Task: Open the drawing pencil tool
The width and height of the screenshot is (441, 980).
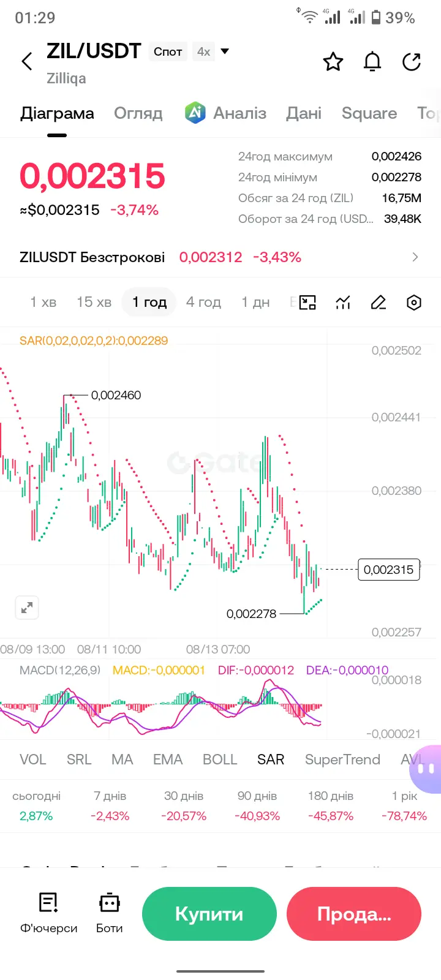Action: pos(379,302)
